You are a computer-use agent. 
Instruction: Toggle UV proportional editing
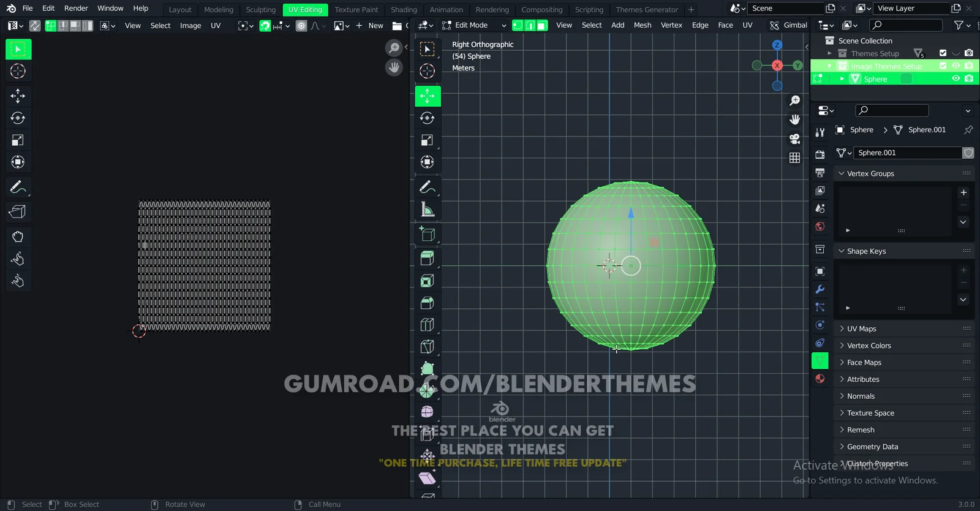[x=301, y=26]
